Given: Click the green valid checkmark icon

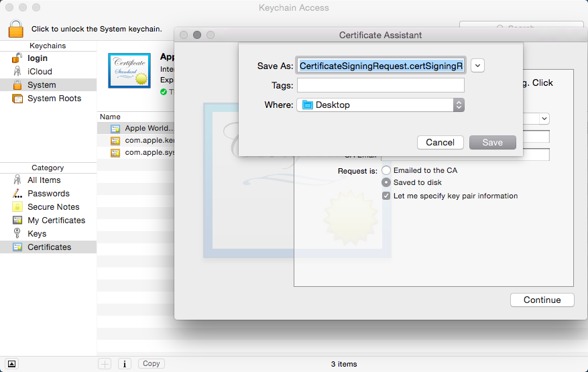Looking at the screenshot, I should pos(164,92).
